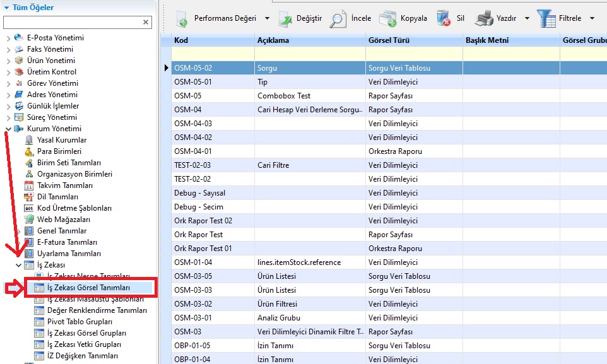Screen dimensions: 607x364
Task: Collapse the İş Zekası tree node
Action: coord(18,265)
